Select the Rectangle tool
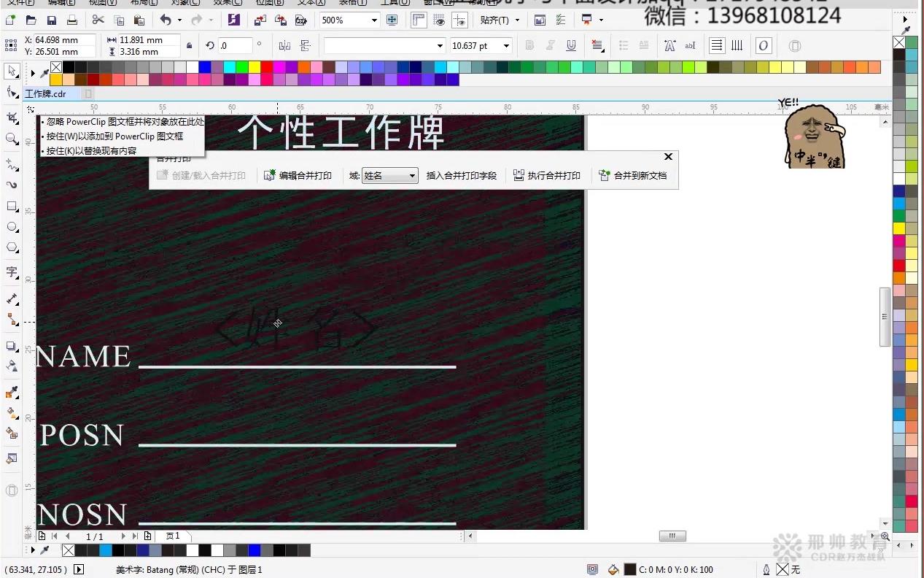This screenshot has width=924, height=578. click(11, 207)
